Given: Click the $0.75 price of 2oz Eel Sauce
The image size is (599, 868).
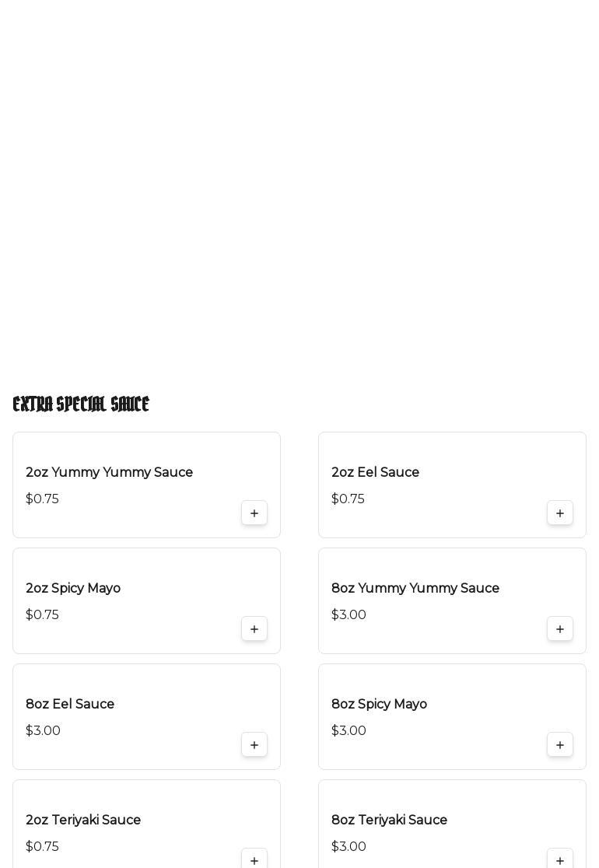Looking at the screenshot, I should (x=348, y=499).
